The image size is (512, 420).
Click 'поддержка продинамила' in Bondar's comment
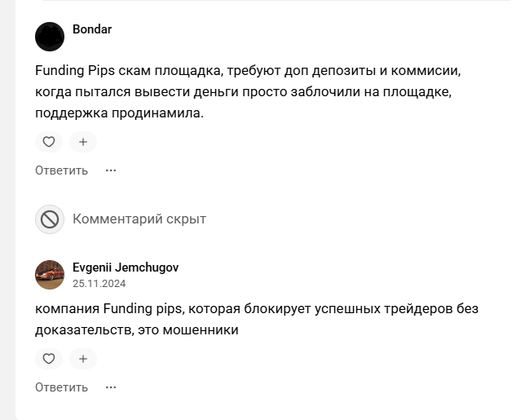[x=119, y=113]
